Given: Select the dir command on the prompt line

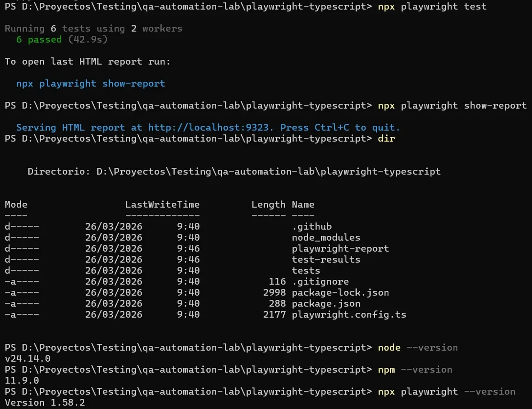Looking at the screenshot, I should [386, 138].
